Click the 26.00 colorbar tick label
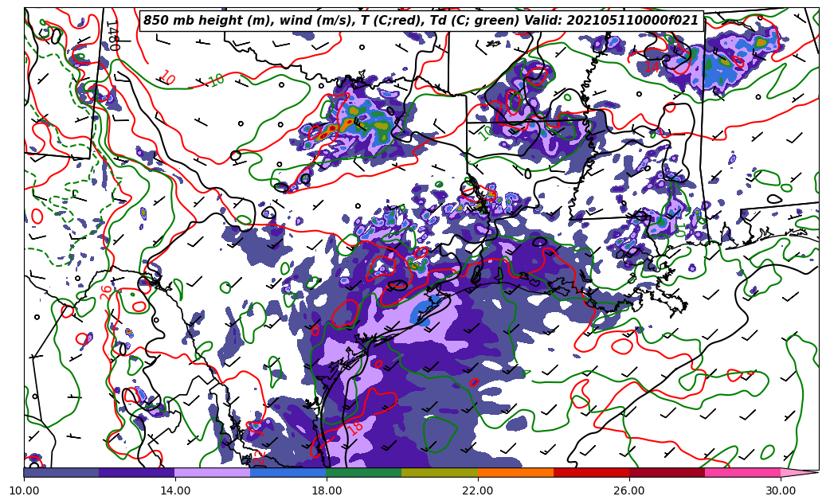The width and height of the screenshot is (826, 504). click(x=629, y=490)
